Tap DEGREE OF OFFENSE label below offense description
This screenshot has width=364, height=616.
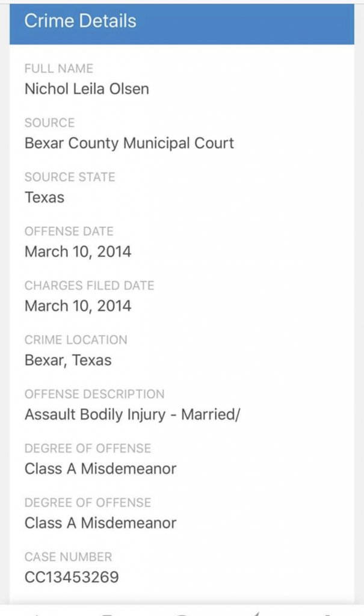(x=88, y=448)
